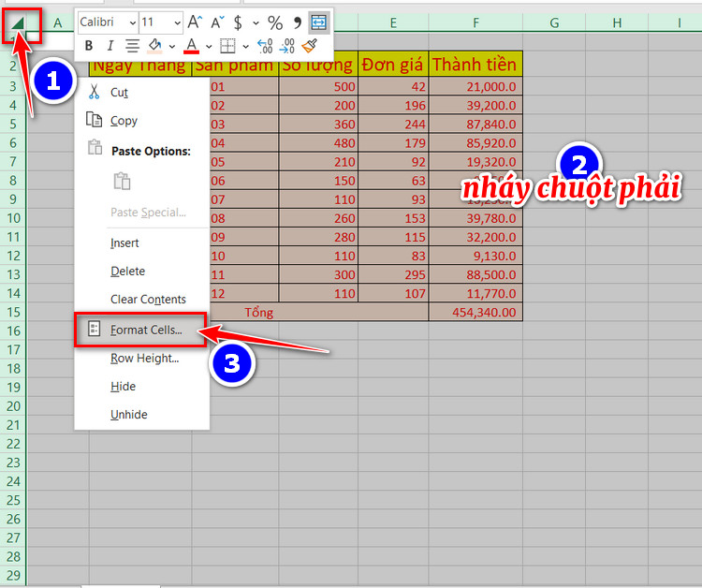
Task: Expand fill color dropdown arrow
Action: (172, 46)
